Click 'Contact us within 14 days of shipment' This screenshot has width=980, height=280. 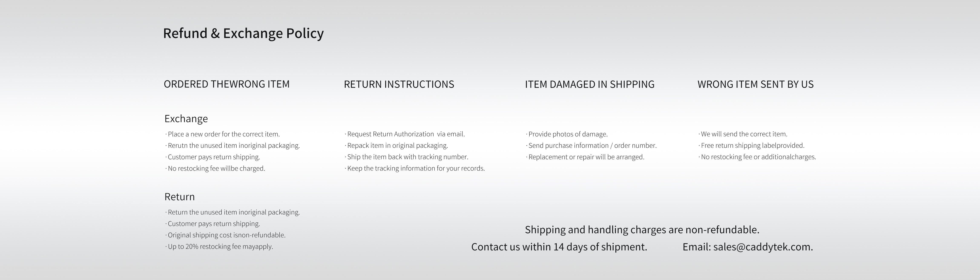pyautogui.click(x=559, y=247)
